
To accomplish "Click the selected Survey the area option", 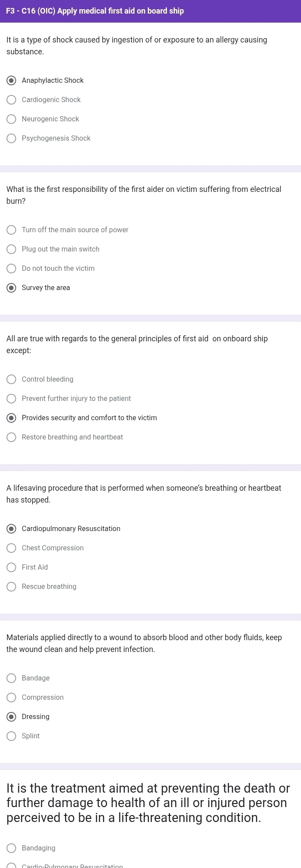I will [12, 288].
